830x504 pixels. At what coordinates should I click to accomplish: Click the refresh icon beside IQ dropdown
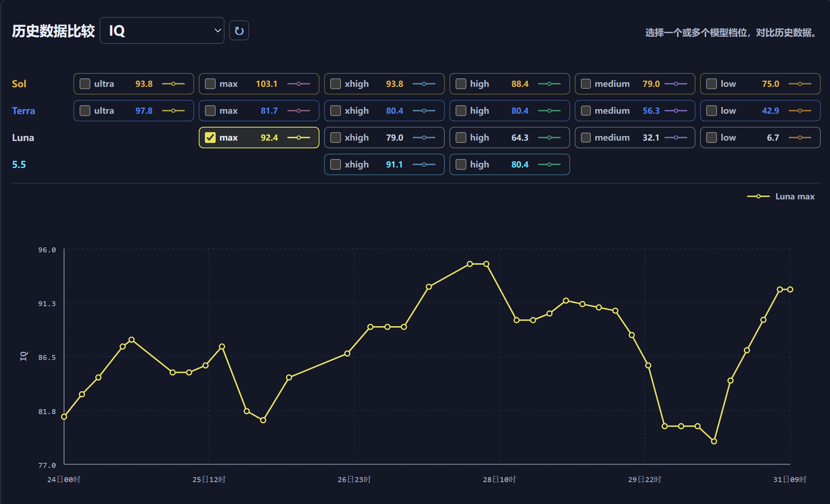[x=239, y=31]
